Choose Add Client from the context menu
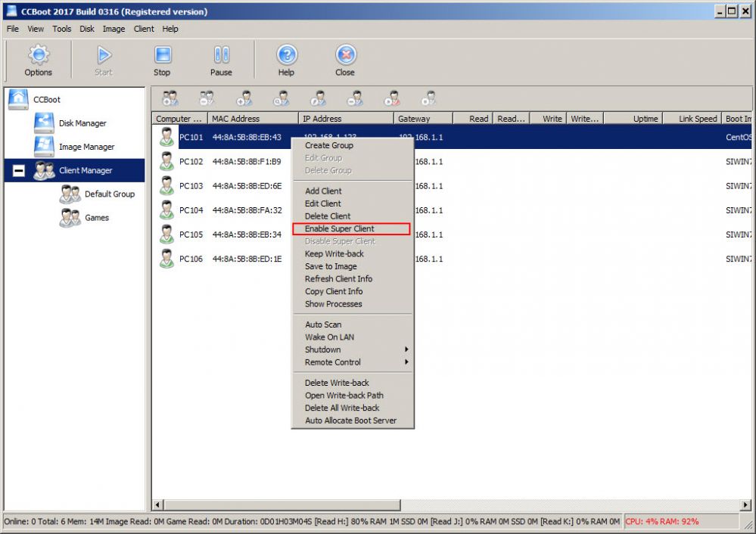The width and height of the screenshot is (756, 534). point(353,191)
